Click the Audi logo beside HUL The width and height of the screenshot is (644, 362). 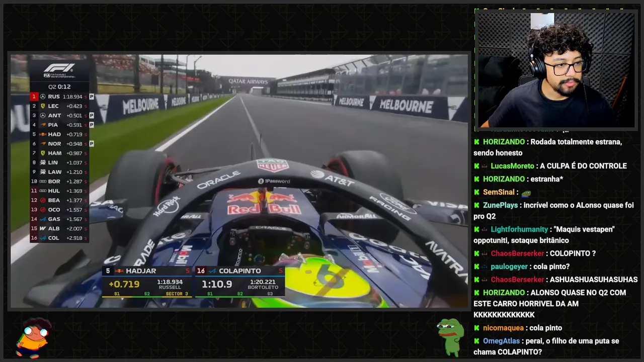[x=43, y=191]
